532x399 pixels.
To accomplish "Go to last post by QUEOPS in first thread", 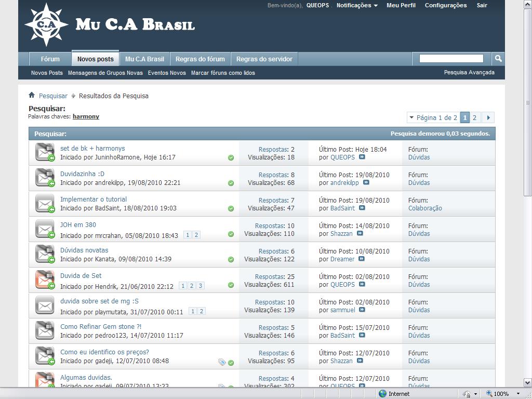I will [362, 157].
